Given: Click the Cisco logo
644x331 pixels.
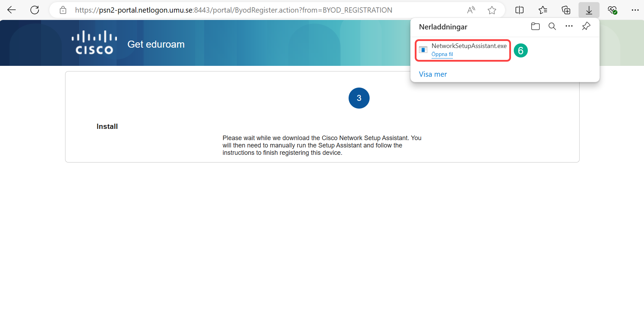Looking at the screenshot, I should (94, 43).
